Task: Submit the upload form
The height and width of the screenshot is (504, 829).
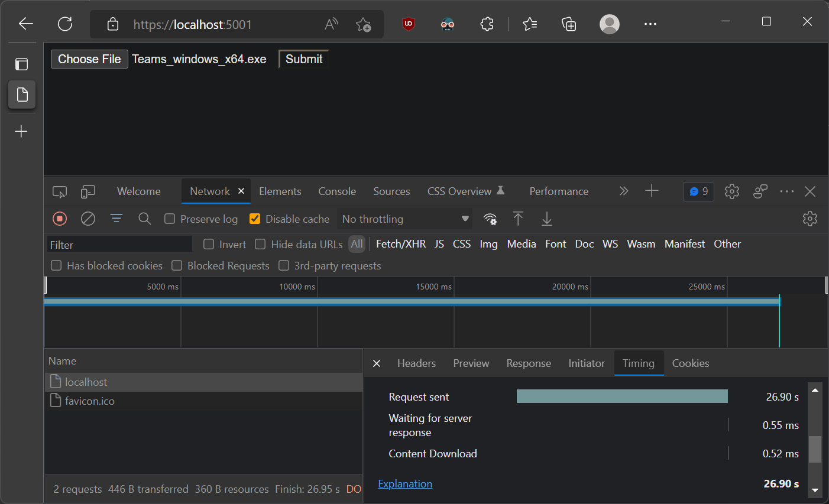Action: 304,59
